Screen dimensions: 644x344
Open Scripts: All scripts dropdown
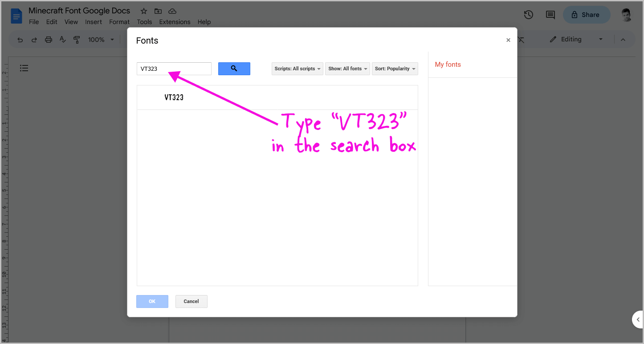click(298, 69)
